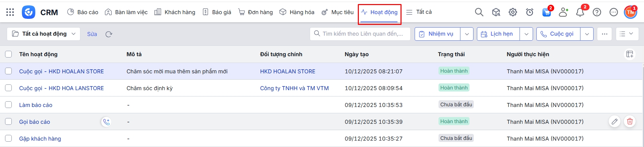Click the search magnifier icon in header
The width and height of the screenshot is (644, 147).
[x=479, y=12]
